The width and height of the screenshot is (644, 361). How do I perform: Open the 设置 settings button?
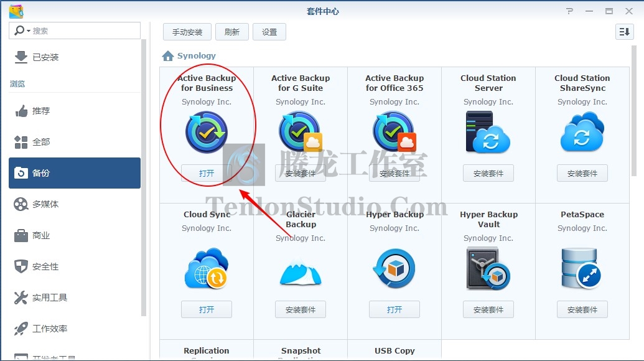[x=269, y=32]
